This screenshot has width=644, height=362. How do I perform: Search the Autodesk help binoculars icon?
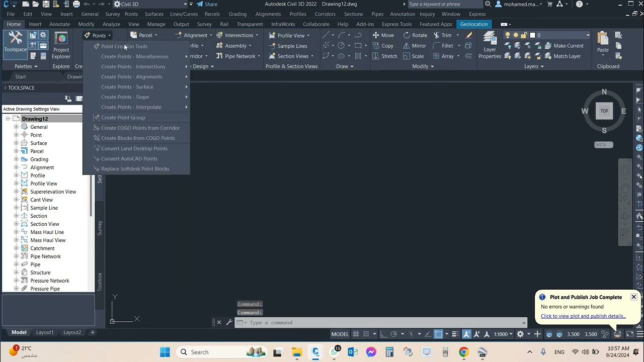[488, 4]
